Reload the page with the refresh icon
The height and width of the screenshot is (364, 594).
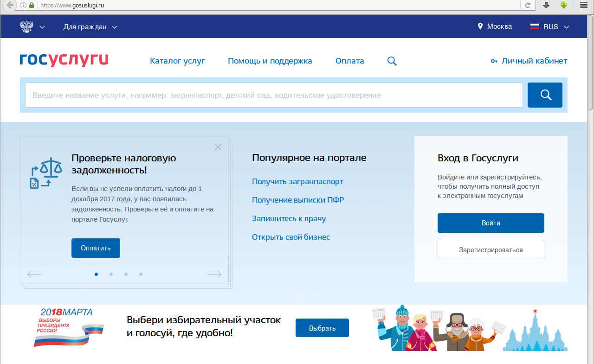point(528,5)
